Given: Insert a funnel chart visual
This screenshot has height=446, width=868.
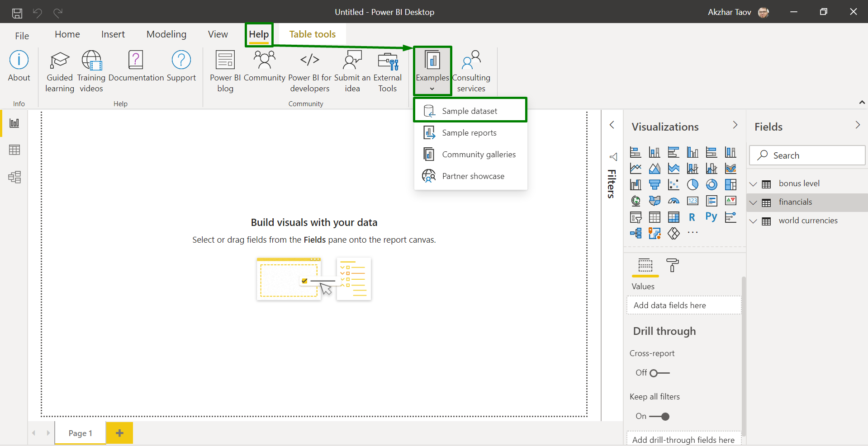Looking at the screenshot, I should coord(655,184).
